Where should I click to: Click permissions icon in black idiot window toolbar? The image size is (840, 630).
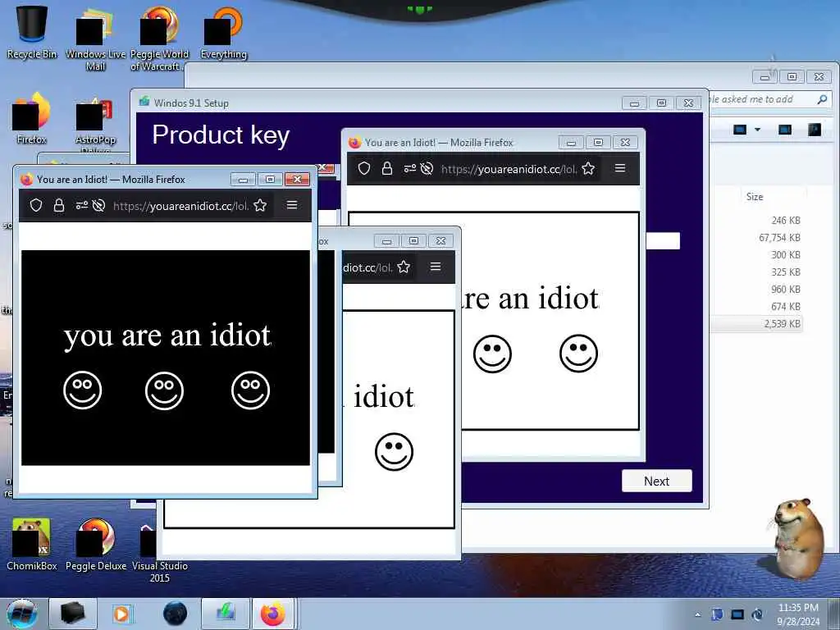(81, 205)
